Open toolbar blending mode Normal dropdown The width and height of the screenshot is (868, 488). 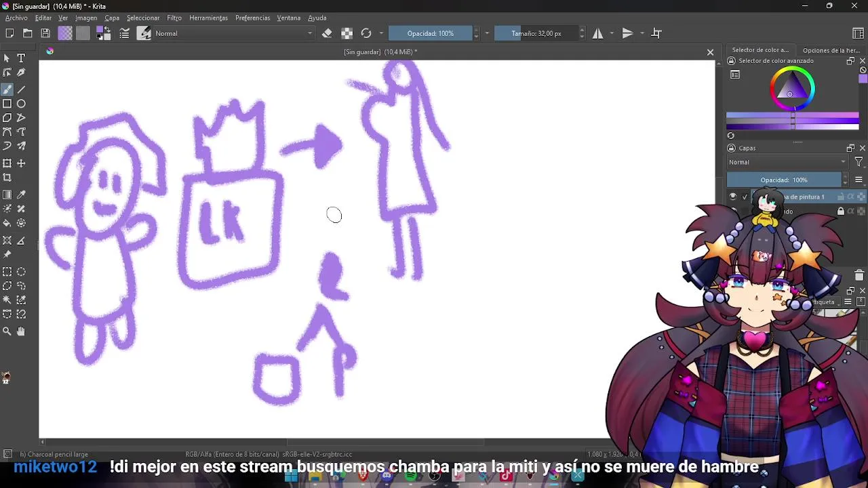pos(234,33)
